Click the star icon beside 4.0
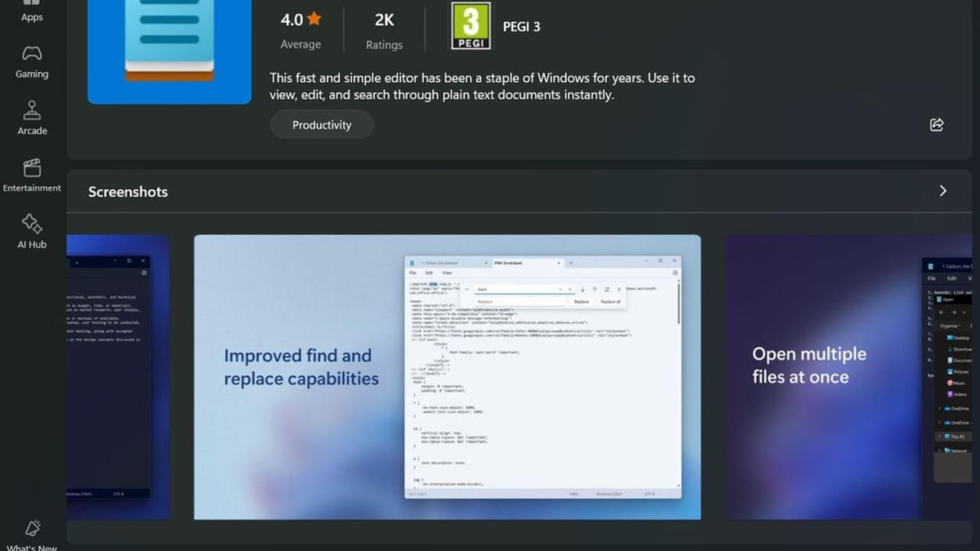 [315, 19]
